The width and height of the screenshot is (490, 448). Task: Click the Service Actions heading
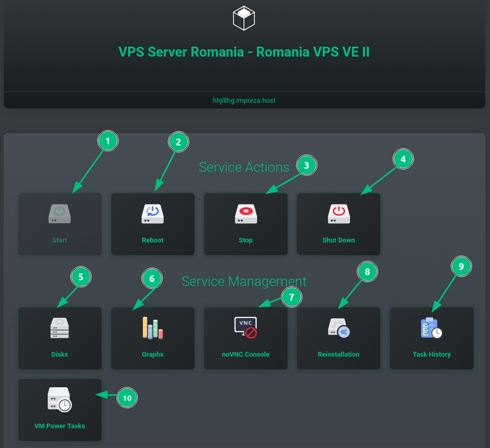pos(244,167)
